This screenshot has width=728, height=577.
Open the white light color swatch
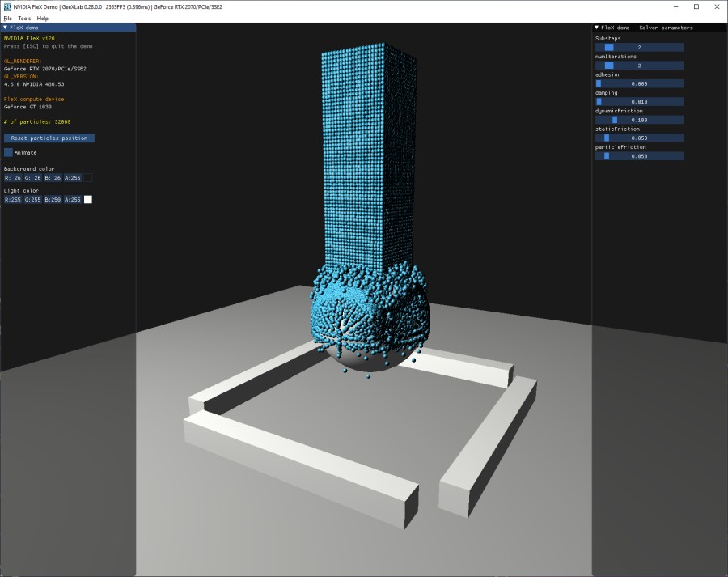87,200
